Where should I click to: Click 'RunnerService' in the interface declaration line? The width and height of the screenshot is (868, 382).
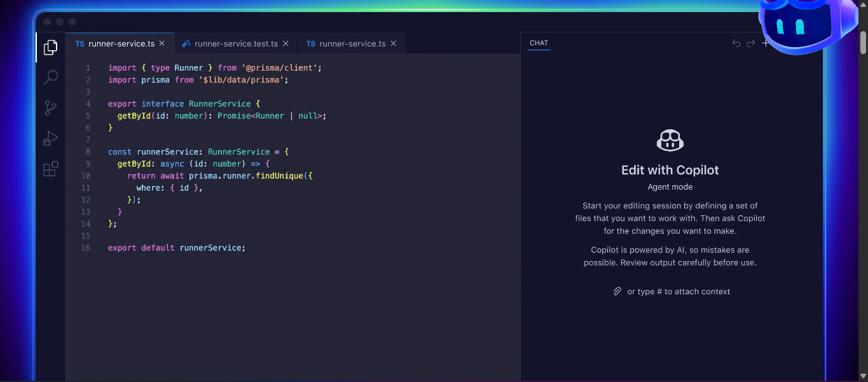[x=220, y=104]
